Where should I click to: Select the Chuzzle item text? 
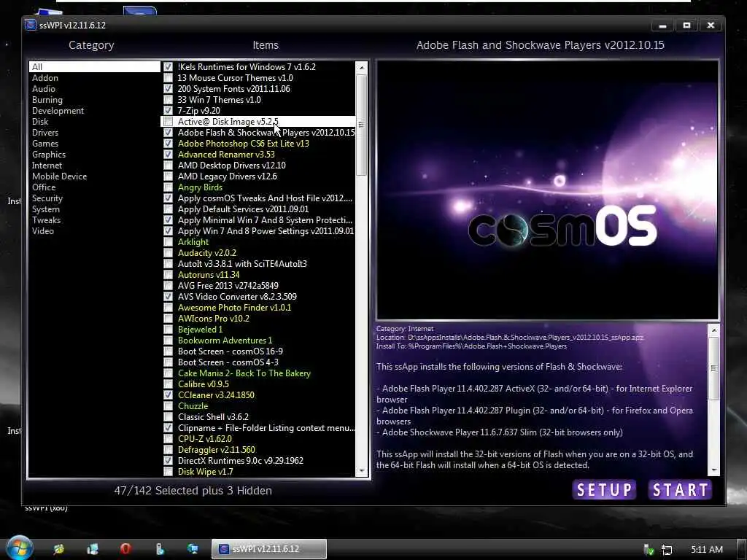(x=193, y=406)
